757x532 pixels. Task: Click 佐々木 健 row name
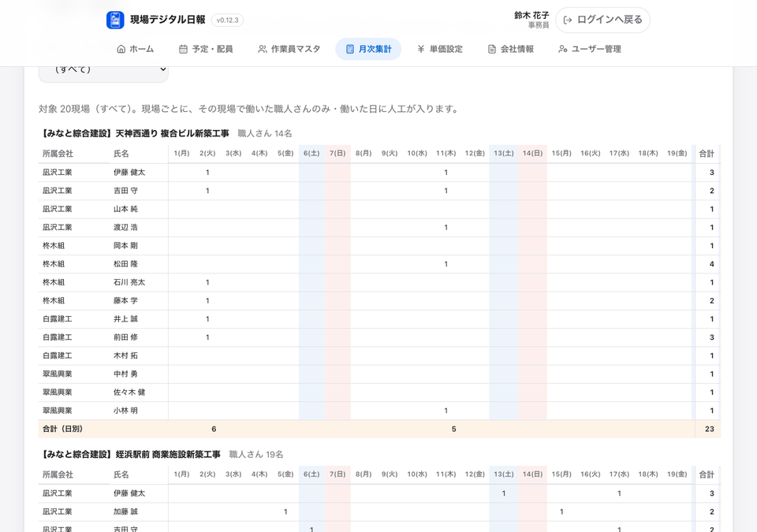point(129,392)
